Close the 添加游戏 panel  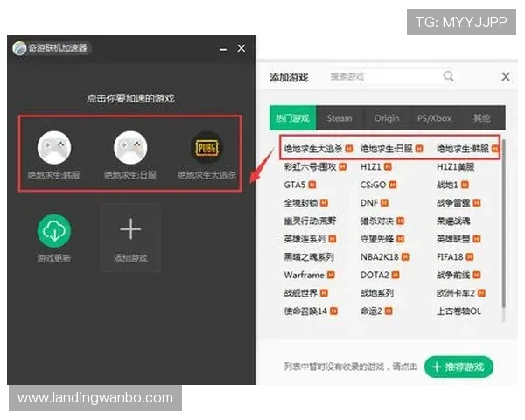click(506, 77)
